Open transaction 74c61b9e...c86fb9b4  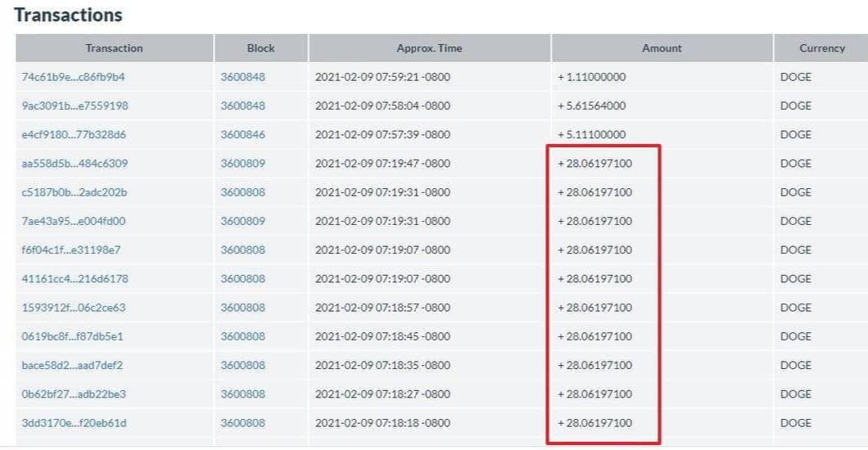tap(73, 77)
